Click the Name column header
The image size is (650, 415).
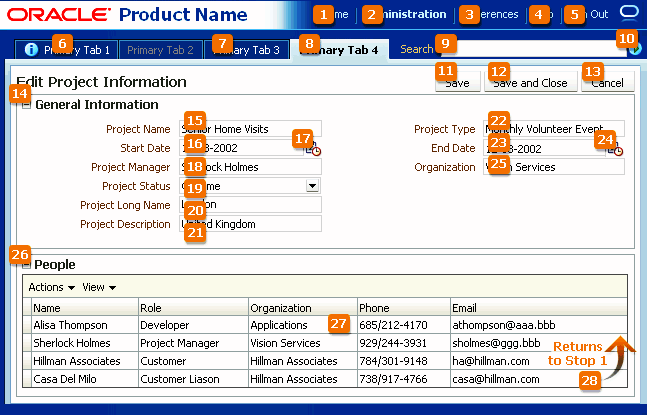click(85, 308)
